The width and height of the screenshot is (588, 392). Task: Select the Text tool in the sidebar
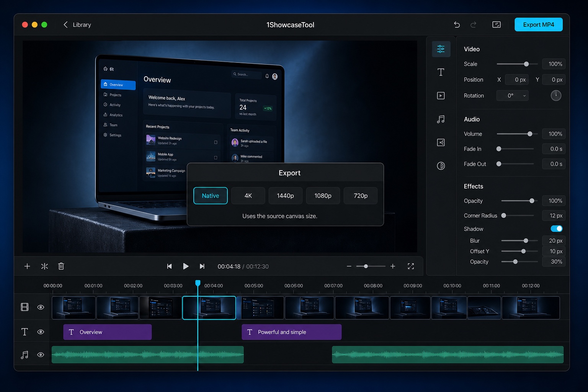pos(441,72)
